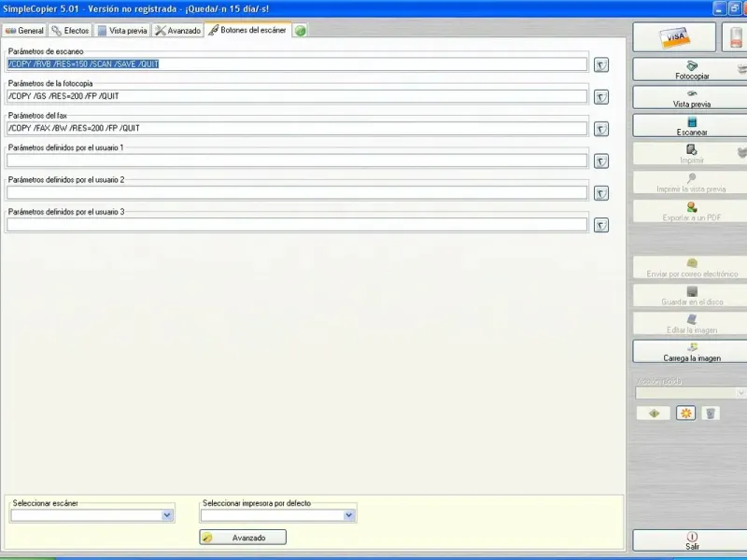Click the Parámetros de la fotocopia field

tap(297, 96)
